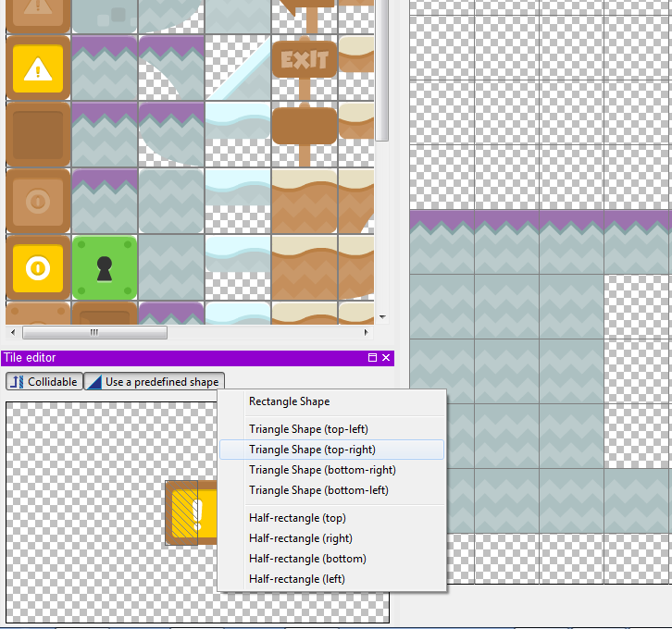This screenshot has height=629, width=672.
Task: Click the hatched collision mask on the edited tile
Action: click(181, 513)
